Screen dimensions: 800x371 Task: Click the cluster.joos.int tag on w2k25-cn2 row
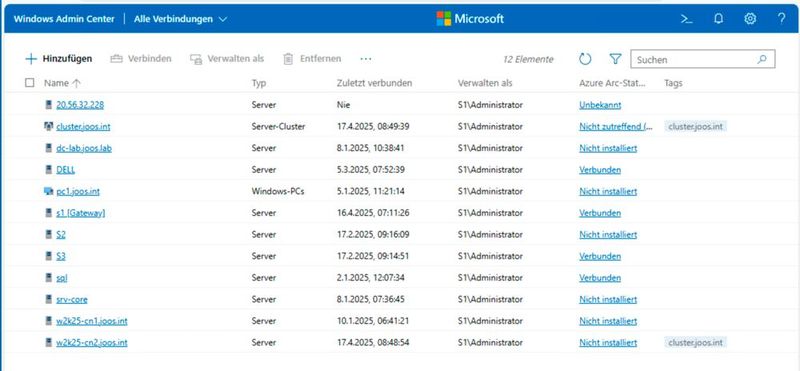click(x=695, y=342)
